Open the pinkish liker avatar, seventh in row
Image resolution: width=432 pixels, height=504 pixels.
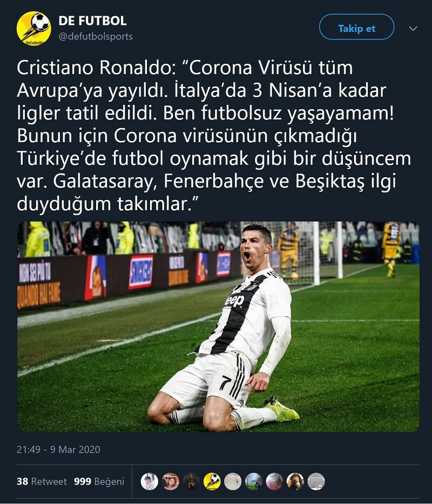point(274,481)
